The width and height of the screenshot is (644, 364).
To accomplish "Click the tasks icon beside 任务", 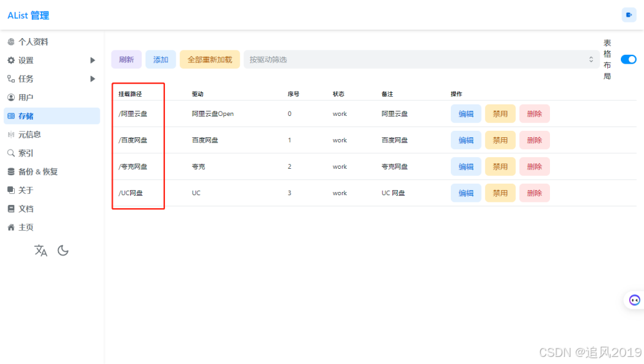I will pyautogui.click(x=11, y=79).
